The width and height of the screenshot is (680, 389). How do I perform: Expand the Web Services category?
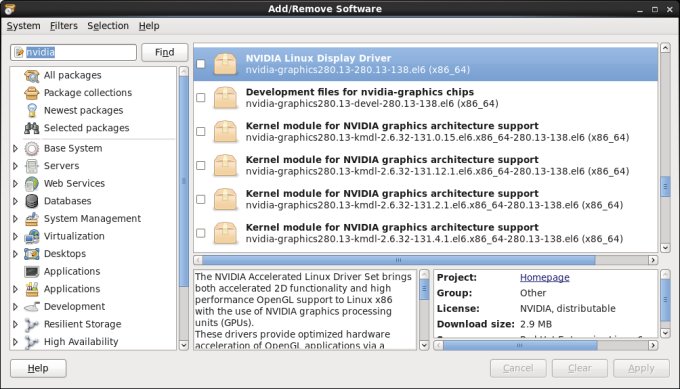16,184
